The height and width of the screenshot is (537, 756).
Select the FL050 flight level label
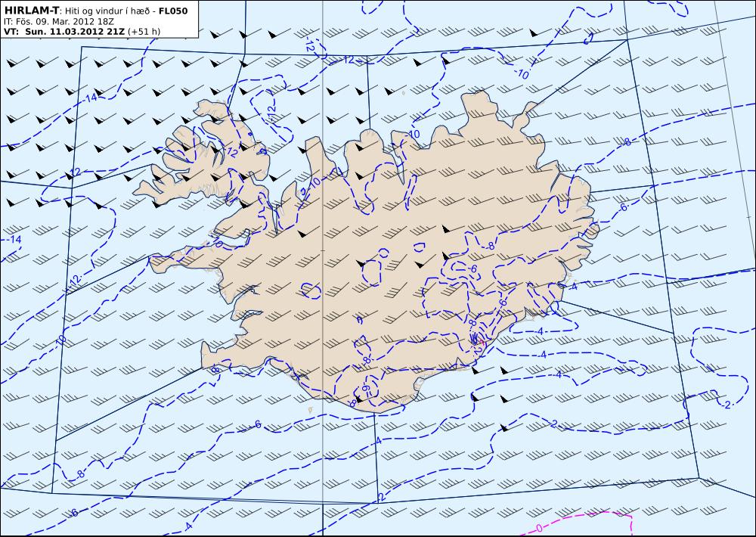click(173, 11)
